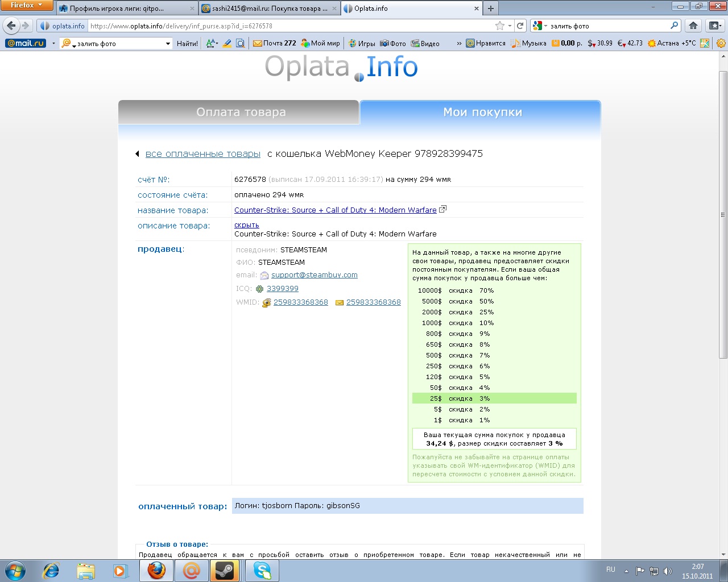Click the Астана +5°C weather widget
The image size is (728, 582).
click(672, 43)
